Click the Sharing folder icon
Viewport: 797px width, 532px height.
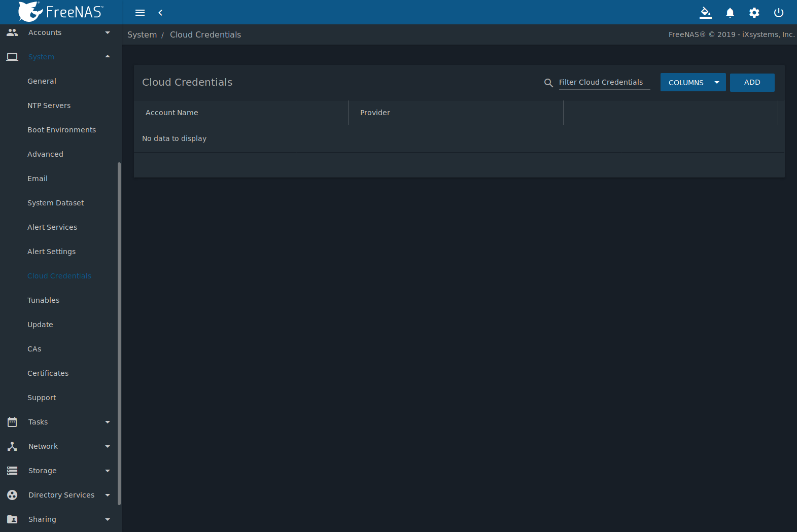click(12, 519)
